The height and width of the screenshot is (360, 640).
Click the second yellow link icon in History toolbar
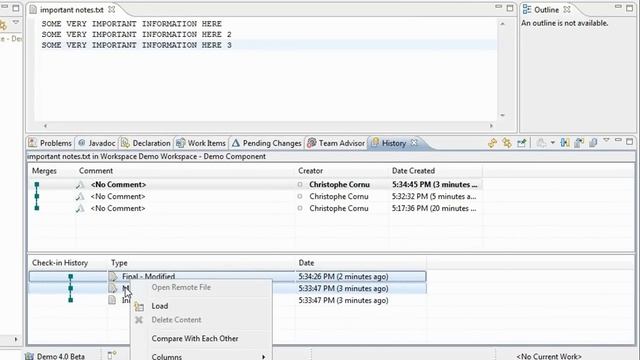point(507,143)
